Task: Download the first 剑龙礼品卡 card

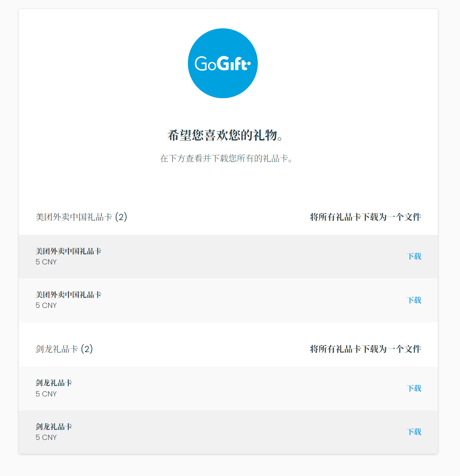Action: (414, 388)
